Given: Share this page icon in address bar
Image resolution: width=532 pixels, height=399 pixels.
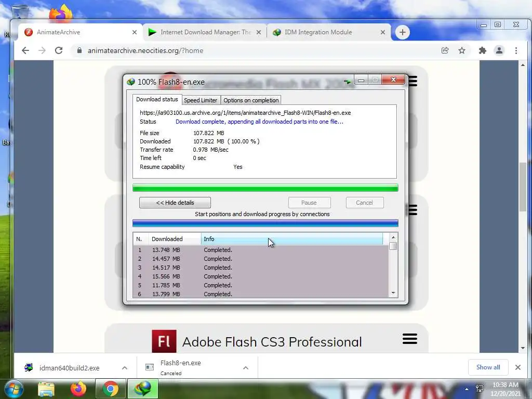Looking at the screenshot, I should (445, 50).
